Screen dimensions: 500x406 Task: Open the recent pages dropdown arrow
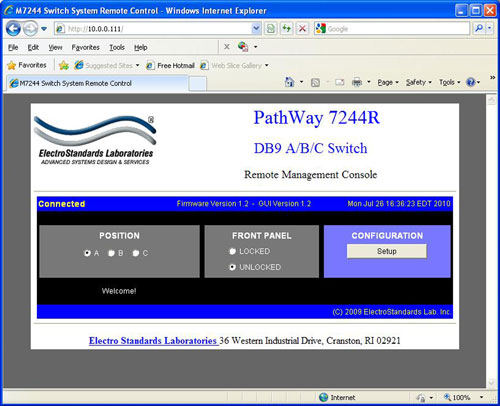coord(44,29)
